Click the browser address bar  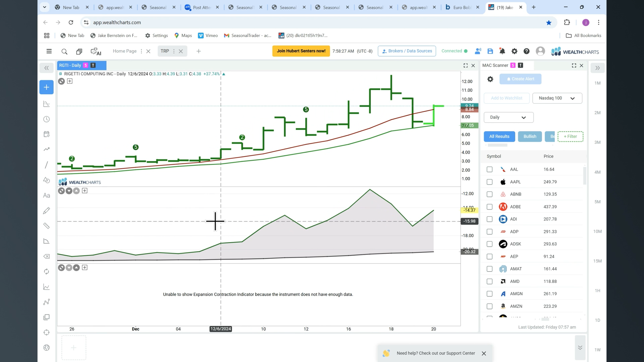[312, 22]
